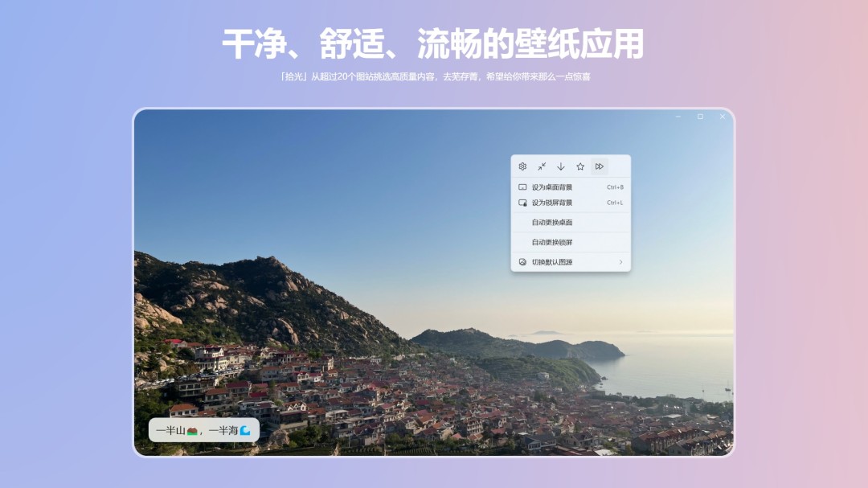Choose 切换默认图源 menu entry
This screenshot has height=488, width=868.
555,261
